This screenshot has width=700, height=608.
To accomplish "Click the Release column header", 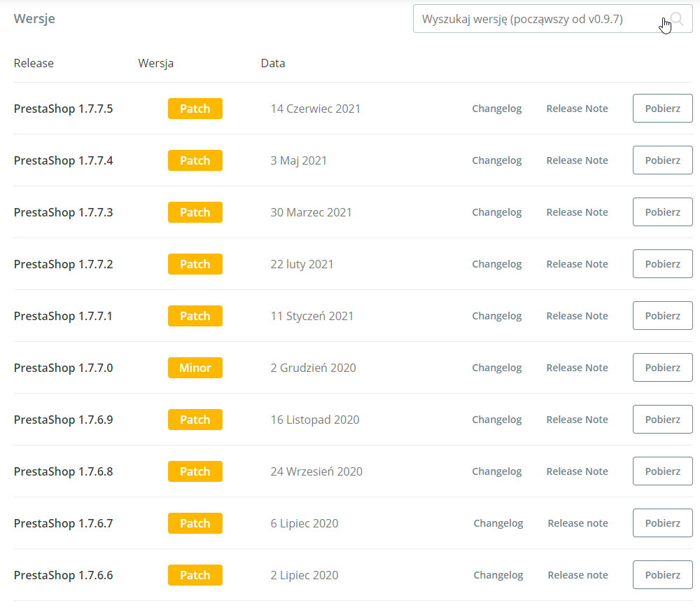I will (34, 63).
